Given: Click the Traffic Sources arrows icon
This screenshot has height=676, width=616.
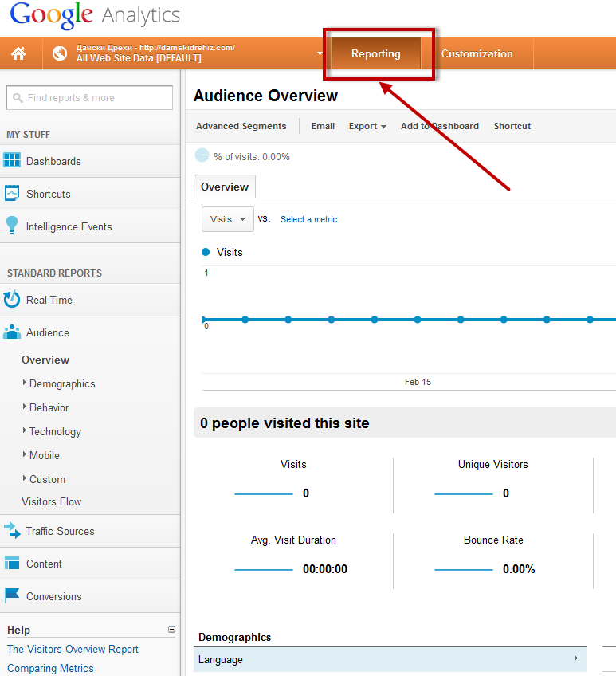Looking at the screenshot, I should click(12, 531).
